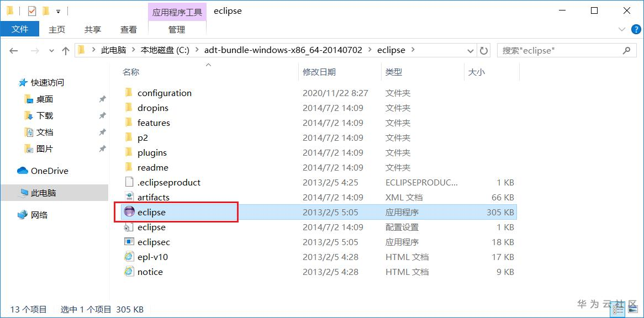644x318 pixels.
Task: Go up one folder level
Action: (x=66, y=50)
